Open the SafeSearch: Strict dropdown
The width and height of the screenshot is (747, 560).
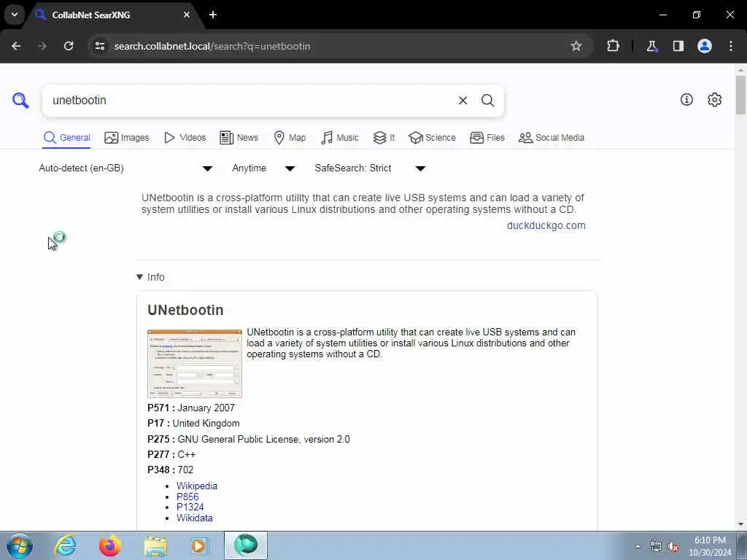tap(370, 168)
